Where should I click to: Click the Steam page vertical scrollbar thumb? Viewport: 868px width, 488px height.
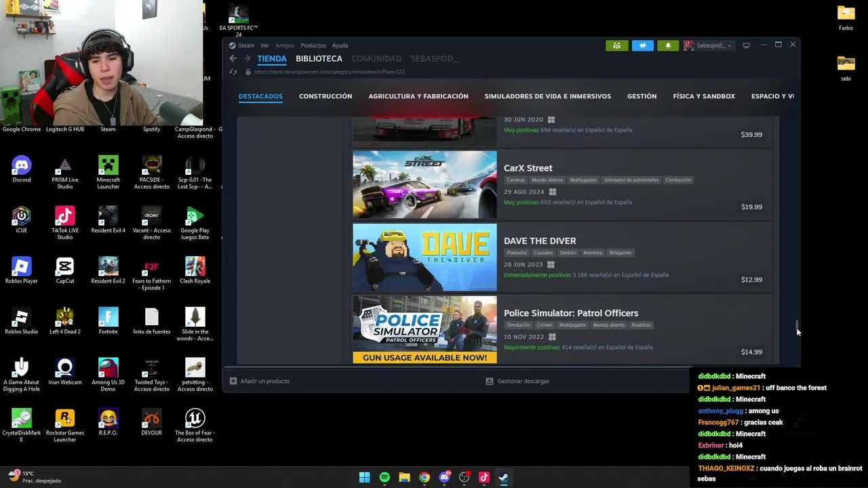(797, 326)
